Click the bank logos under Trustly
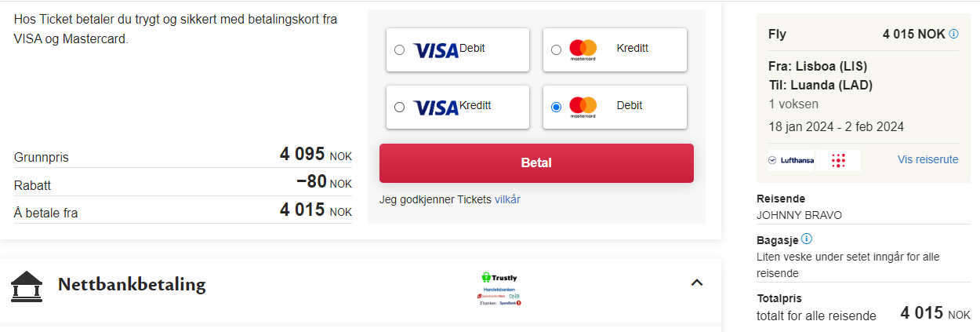Image resolution: width=980 pixels, height=332 pixels. pos(499,295)
